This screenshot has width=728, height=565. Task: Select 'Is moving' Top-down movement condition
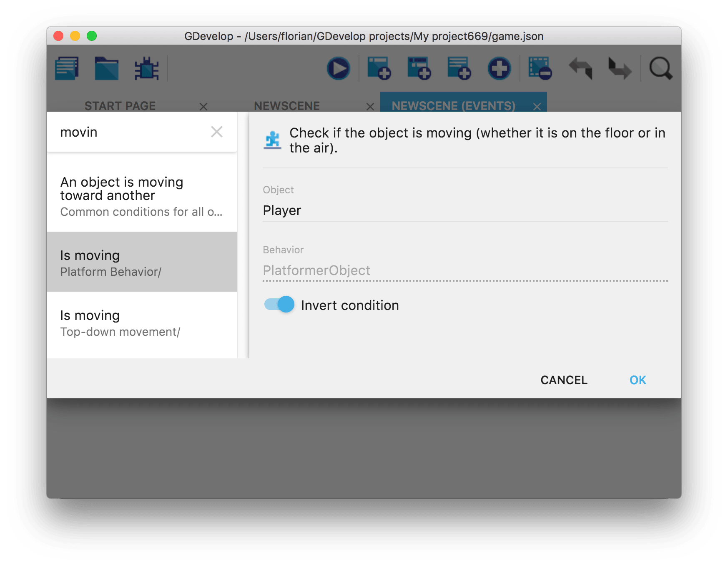pyautogui.click(x=142, y=322)
